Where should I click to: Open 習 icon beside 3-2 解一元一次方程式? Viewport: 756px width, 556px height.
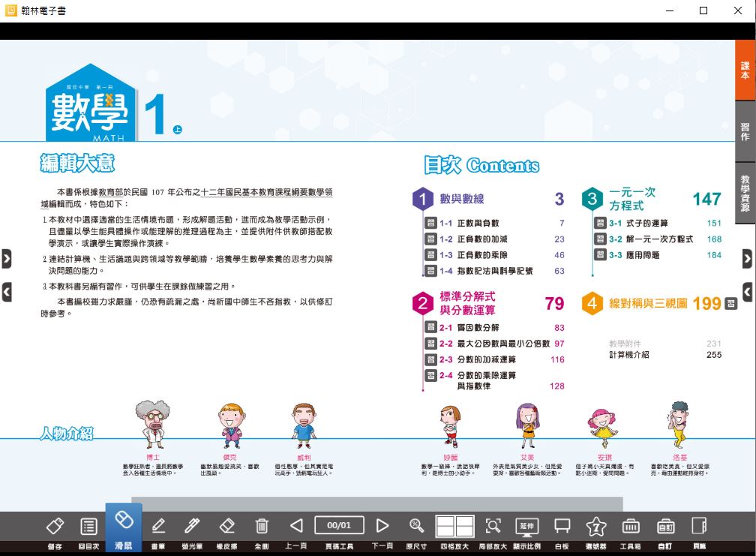pos(600,239)
